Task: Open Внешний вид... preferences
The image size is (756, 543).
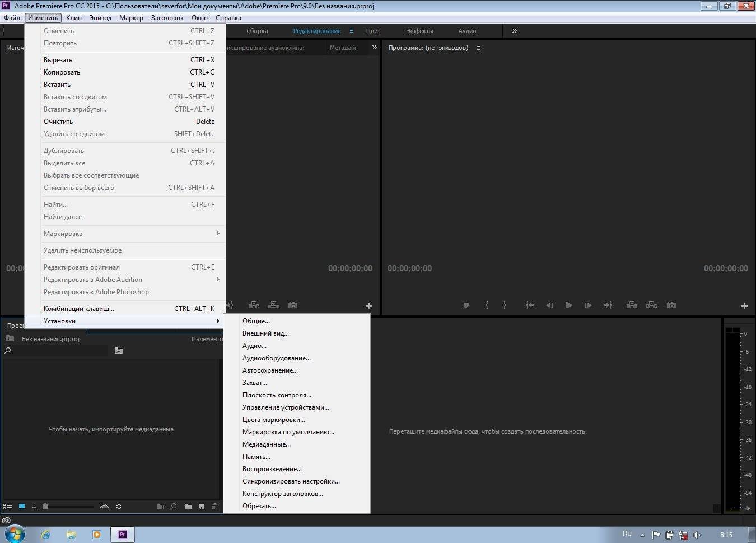Action: [x=297, y=333]
